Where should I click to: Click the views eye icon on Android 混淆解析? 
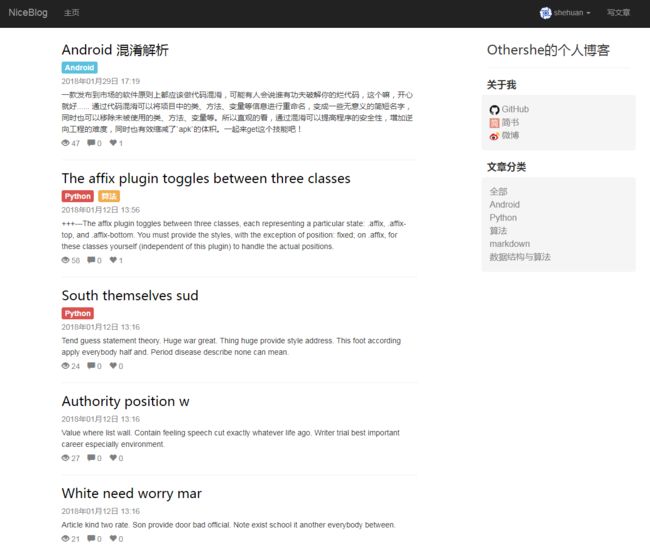coord(66,143)
